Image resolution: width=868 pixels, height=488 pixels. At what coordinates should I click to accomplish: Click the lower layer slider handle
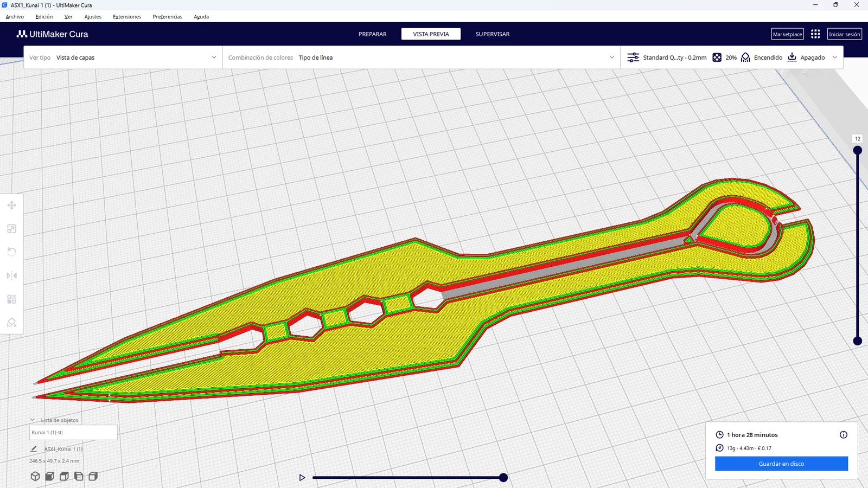[857, 341]
